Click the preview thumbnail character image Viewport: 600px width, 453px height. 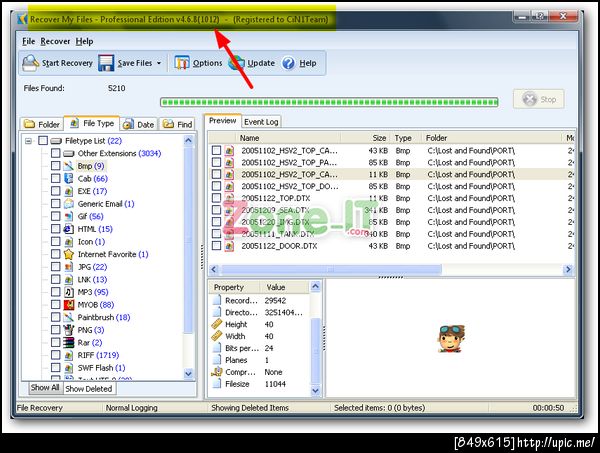pos(451,339)
